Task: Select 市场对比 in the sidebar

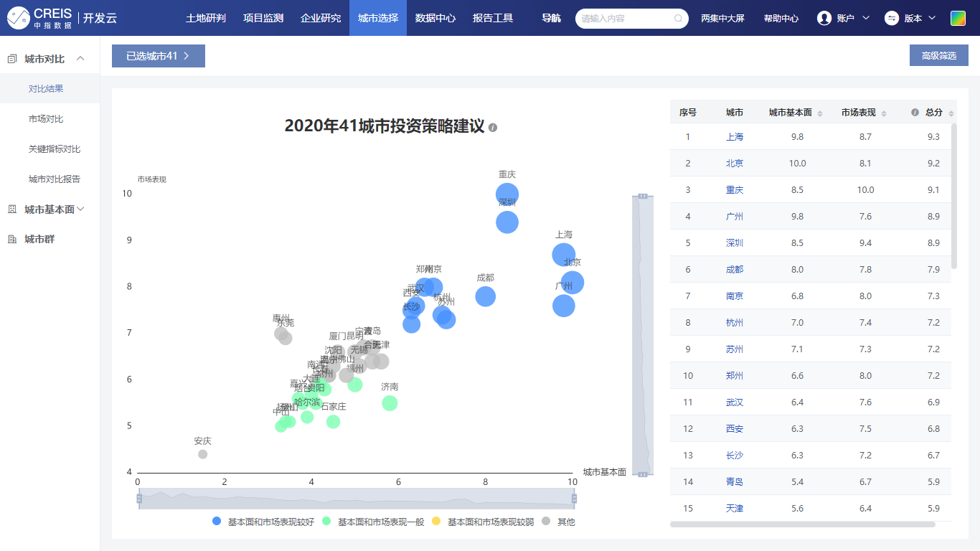Action: [46, 119]
